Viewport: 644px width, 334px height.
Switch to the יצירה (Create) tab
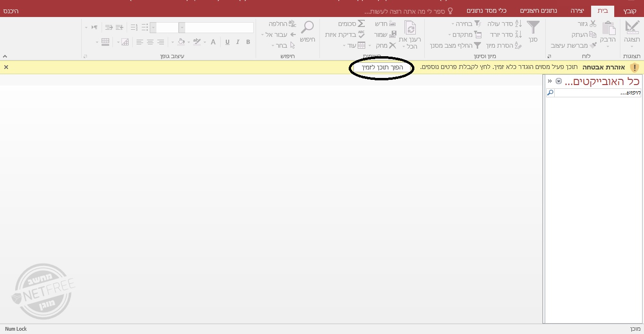tap(577, 11)
